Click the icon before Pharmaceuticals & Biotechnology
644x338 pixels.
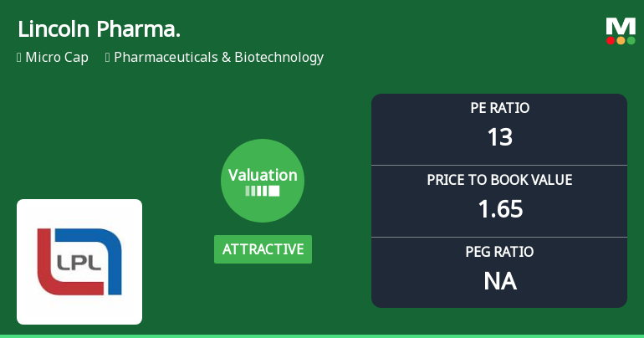click(108, 58)
